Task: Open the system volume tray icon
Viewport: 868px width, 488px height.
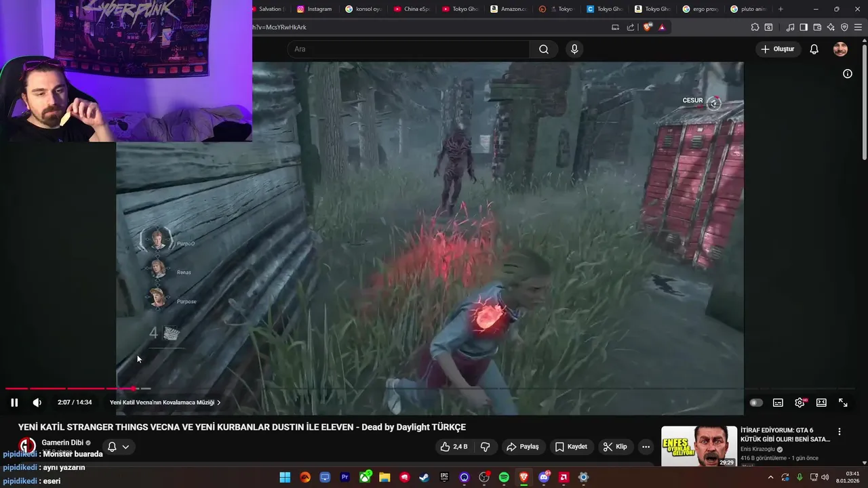Action: pyautogui.click(x=825, y=477)
